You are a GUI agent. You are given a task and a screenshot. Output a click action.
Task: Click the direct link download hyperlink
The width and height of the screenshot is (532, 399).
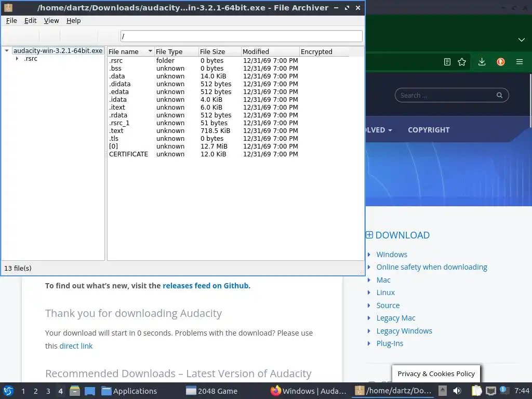[76, 345]
